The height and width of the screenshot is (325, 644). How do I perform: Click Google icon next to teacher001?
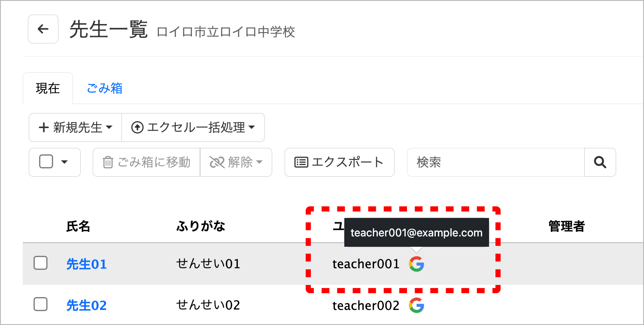(x=416, y=264)
